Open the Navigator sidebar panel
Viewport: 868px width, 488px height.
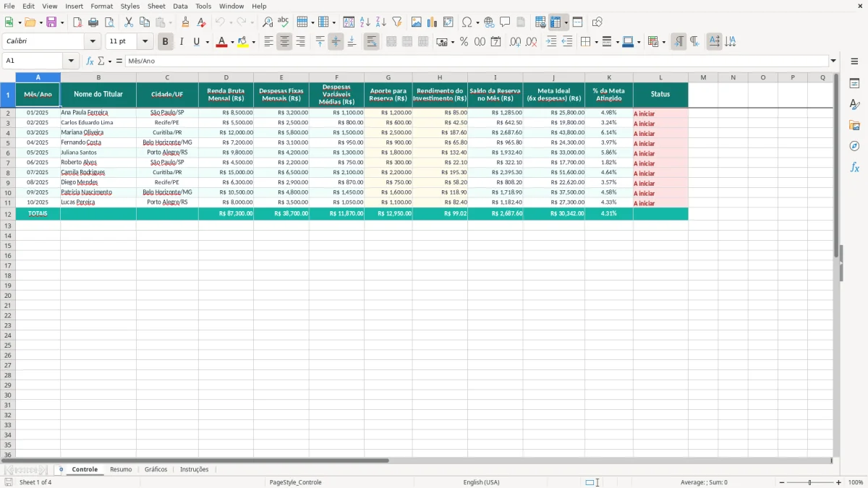(854, 146)
